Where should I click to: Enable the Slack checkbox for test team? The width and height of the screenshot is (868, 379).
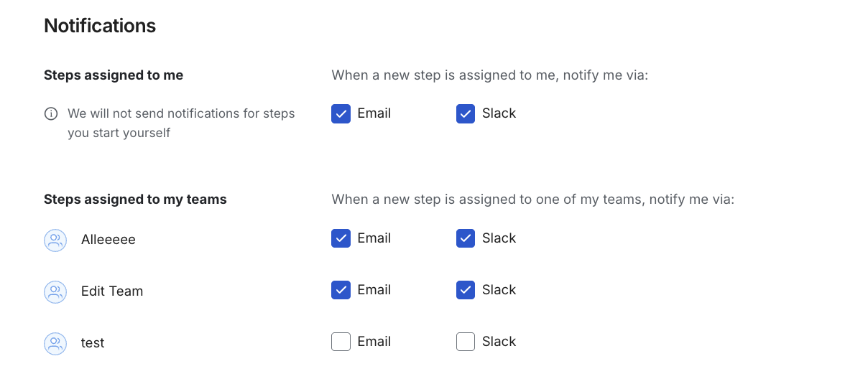click(466, 342)
